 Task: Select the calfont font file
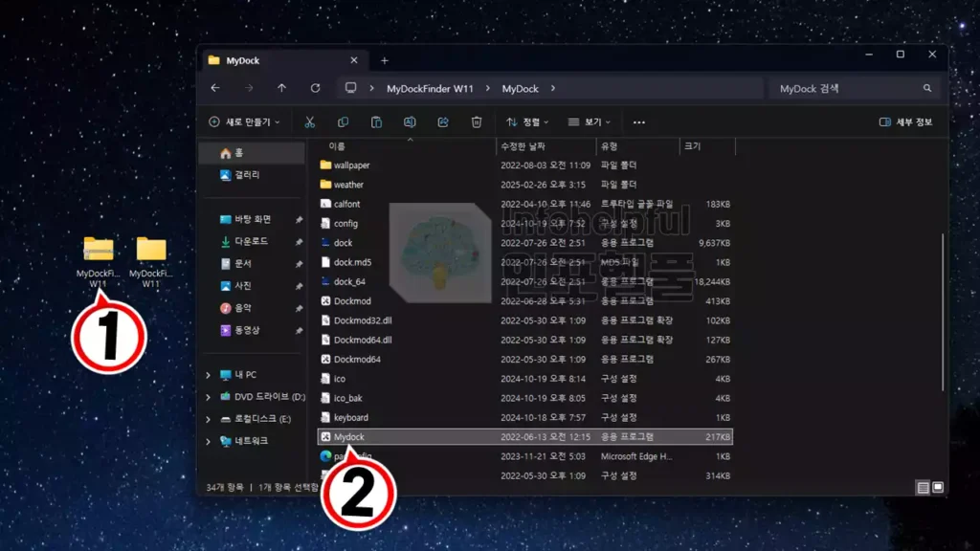pos(340,204)
